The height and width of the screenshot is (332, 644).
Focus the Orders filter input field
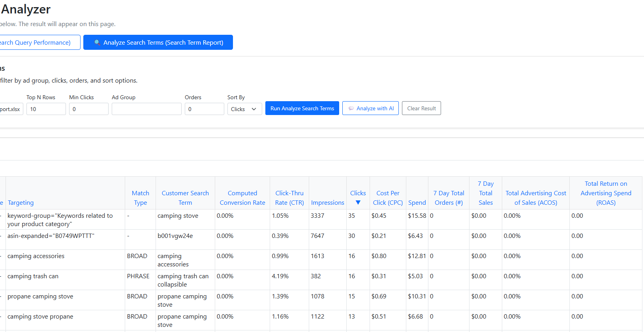point(205,109)
